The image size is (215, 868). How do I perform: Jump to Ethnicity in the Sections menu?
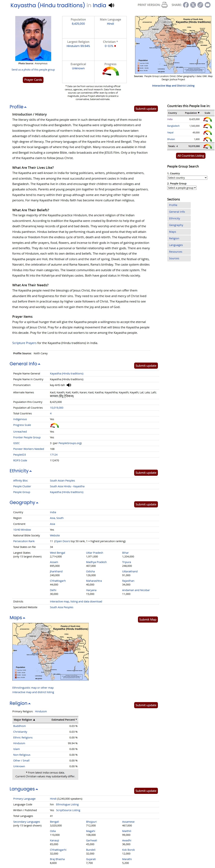[175, 218]
